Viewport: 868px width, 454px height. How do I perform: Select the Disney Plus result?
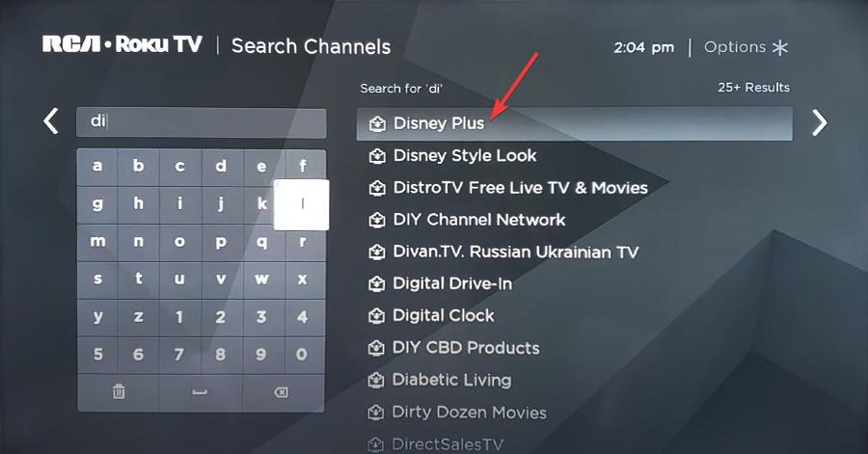pos(575,123)
